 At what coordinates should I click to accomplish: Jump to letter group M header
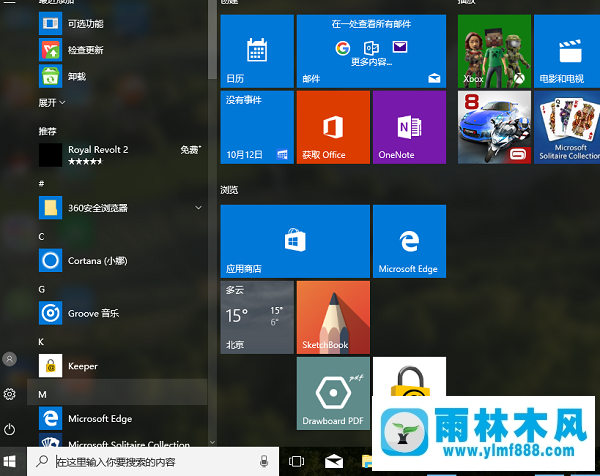click(117, 394)
